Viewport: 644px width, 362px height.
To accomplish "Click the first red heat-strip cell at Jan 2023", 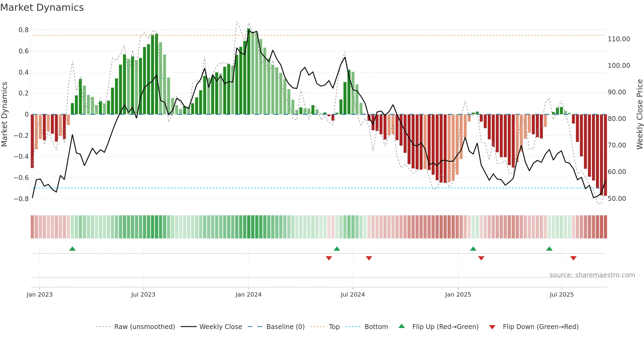I will point(32,227).
